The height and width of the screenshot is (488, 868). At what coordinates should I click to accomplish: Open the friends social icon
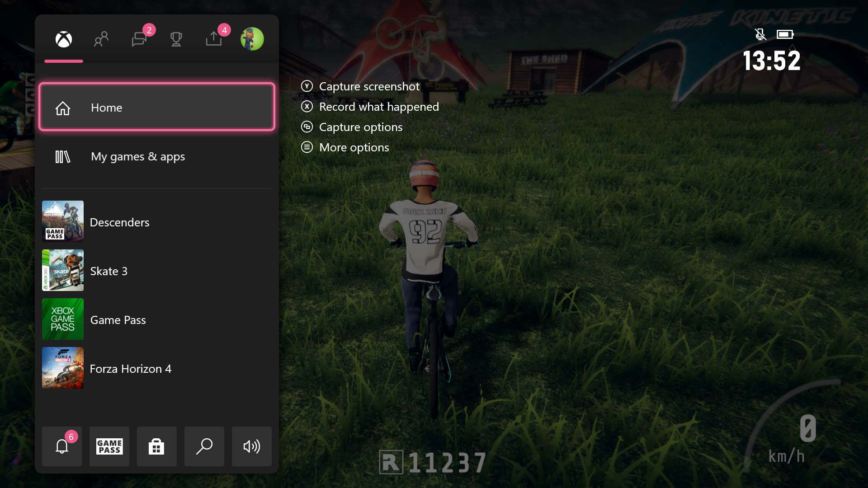pyautogui.click(x=101, y=39)
